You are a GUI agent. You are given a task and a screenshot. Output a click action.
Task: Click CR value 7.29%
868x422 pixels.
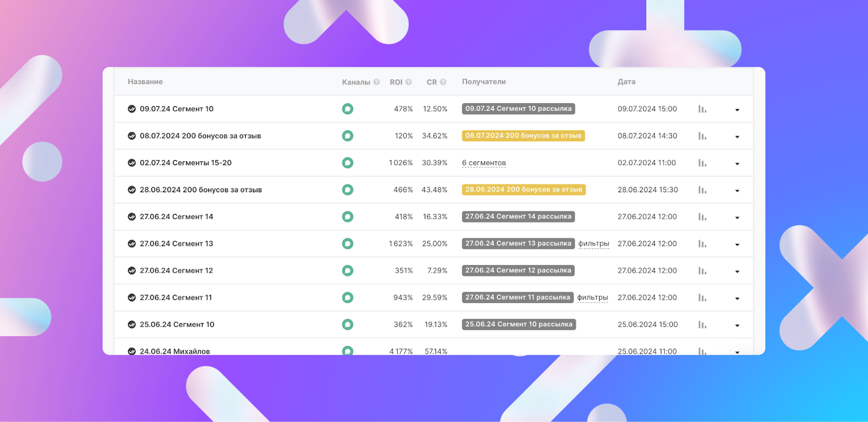[x=437, y=270]
